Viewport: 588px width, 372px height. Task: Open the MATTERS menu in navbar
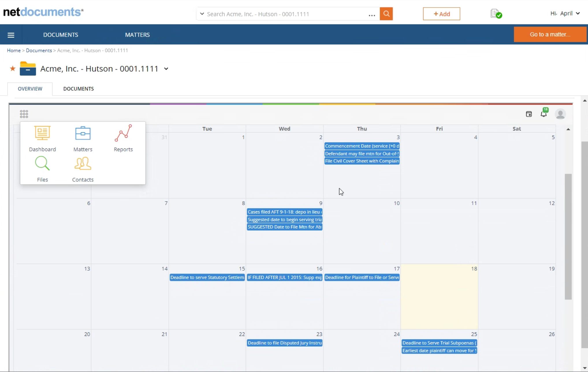137,35
